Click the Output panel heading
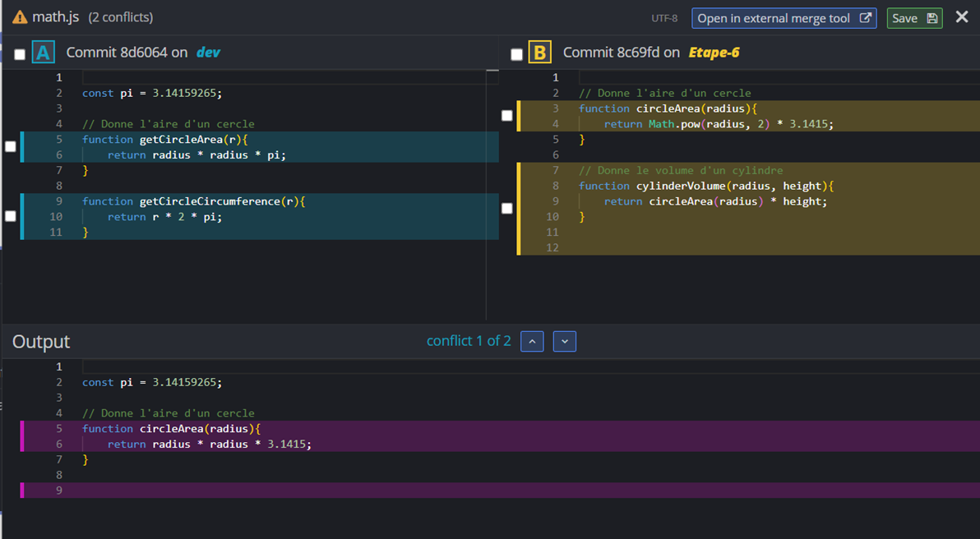The width and height of the screenshot is (980, 539). coord(41,342)
